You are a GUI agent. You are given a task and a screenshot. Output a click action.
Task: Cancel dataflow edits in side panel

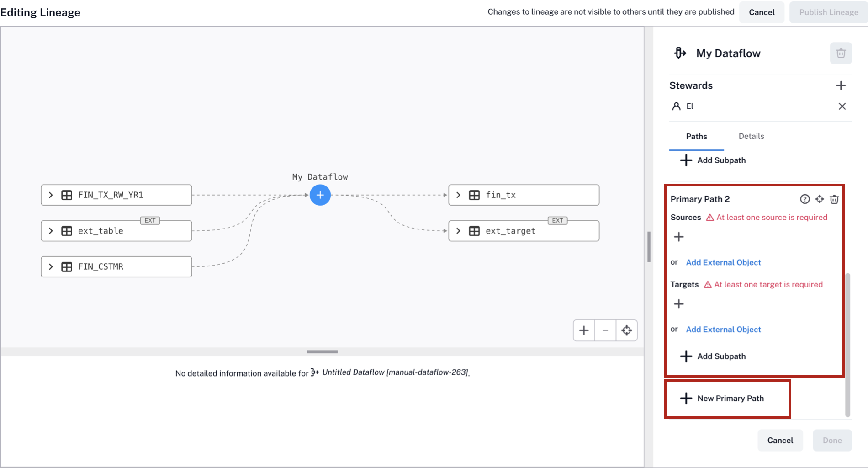click(780, 441)
